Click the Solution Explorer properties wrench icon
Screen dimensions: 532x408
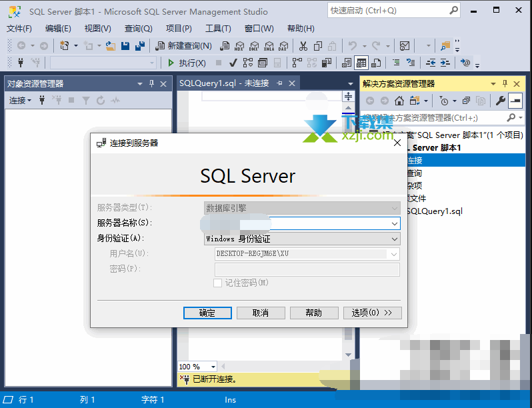pos(501,101)
